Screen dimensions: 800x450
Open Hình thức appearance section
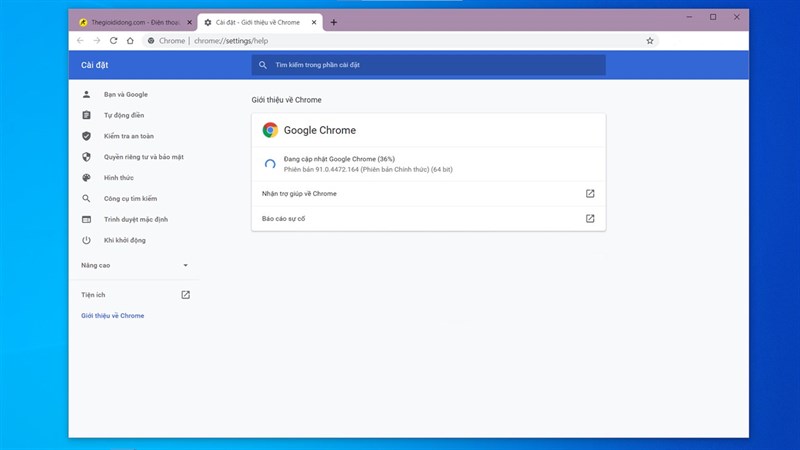[118, 178]
